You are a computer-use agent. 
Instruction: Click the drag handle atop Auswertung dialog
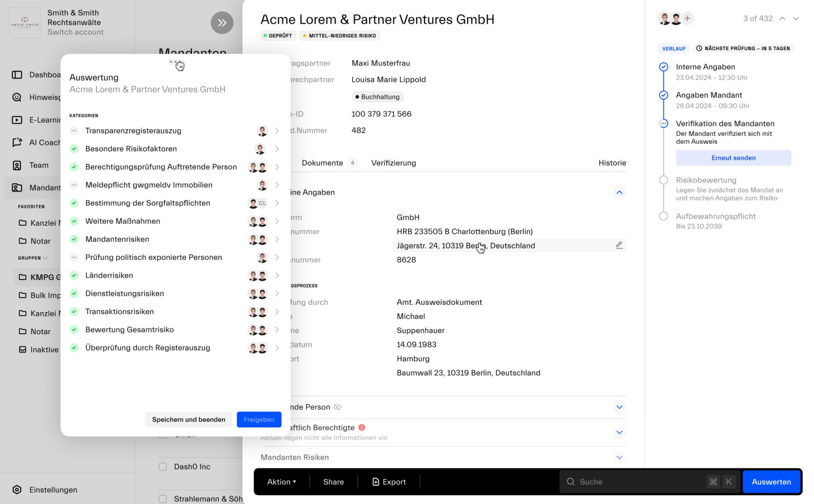coord(175,62)
